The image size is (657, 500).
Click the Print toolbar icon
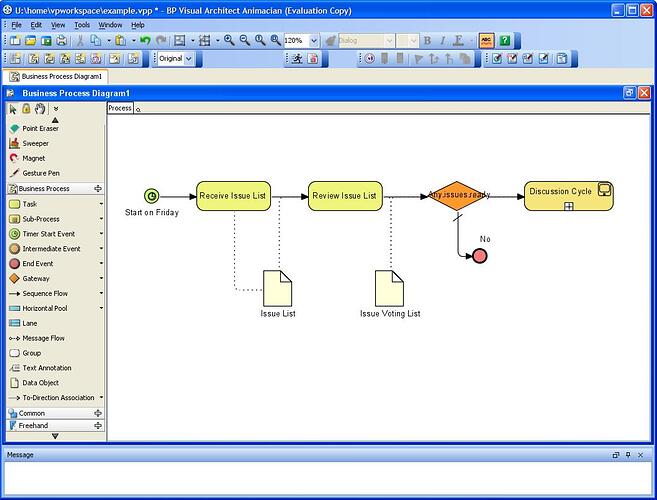tap(62, 41)
